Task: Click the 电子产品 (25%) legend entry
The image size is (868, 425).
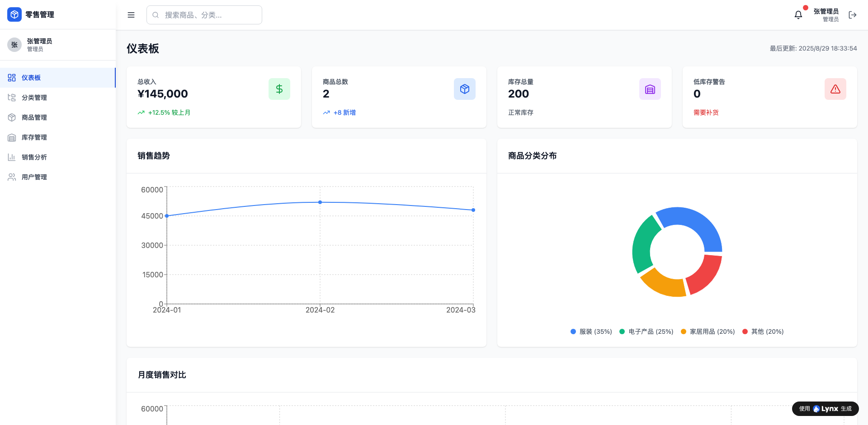Action: point(646,332)
